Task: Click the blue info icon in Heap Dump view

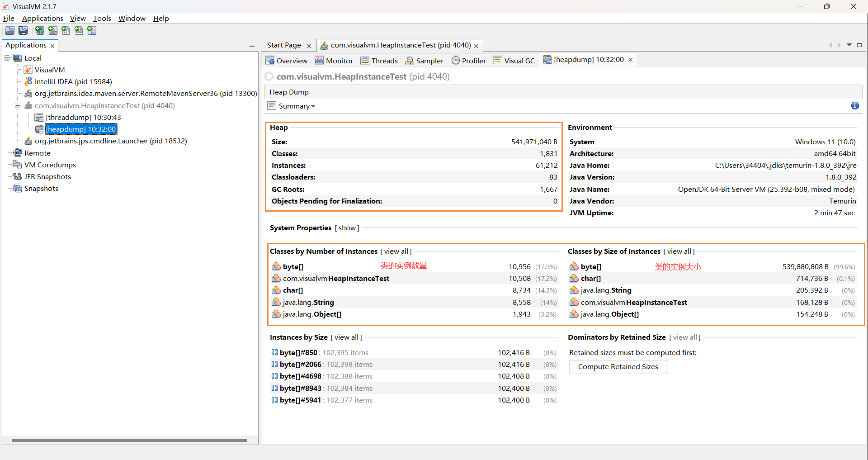Action: (854, 106)
